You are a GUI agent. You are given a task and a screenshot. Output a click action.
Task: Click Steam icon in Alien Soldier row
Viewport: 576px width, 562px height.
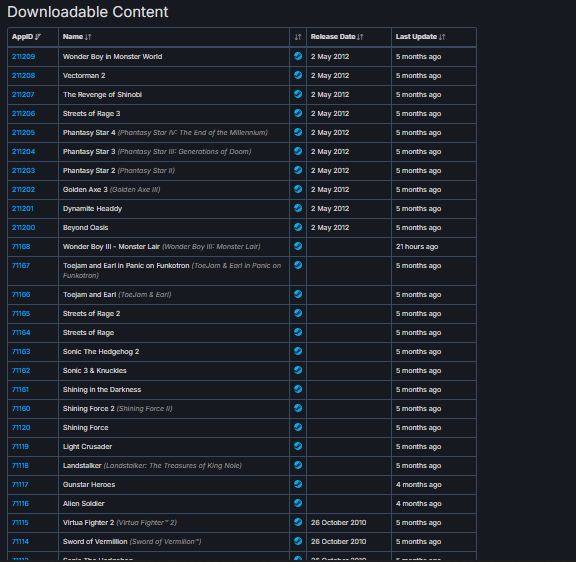(298, 503)
